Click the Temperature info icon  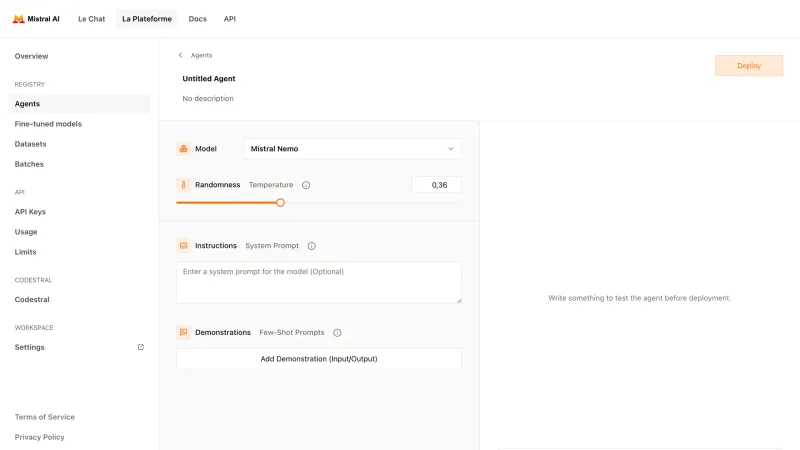[306, 185]
